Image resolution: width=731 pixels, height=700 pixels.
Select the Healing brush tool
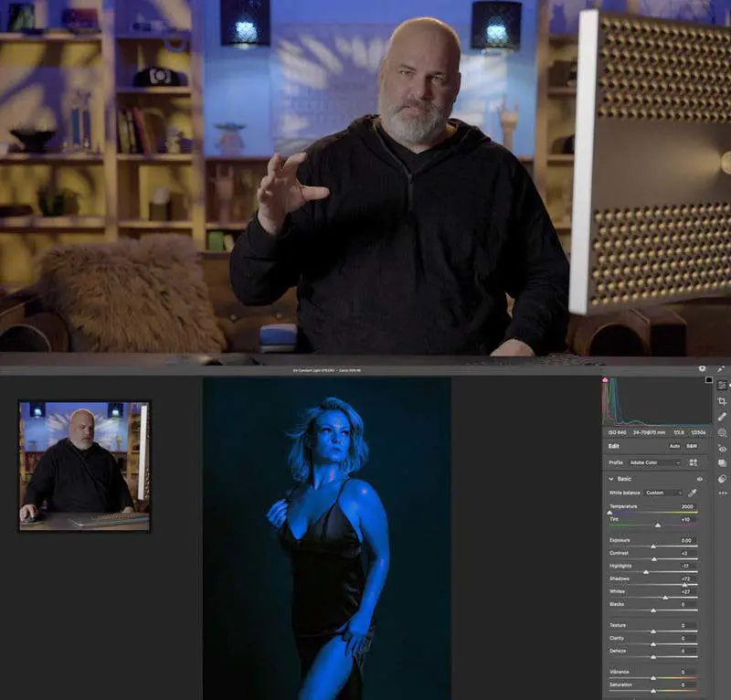(x=722, y=417)
